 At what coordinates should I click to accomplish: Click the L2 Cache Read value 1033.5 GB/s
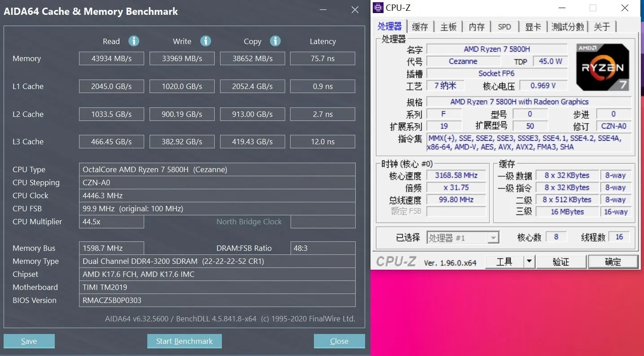111,114
